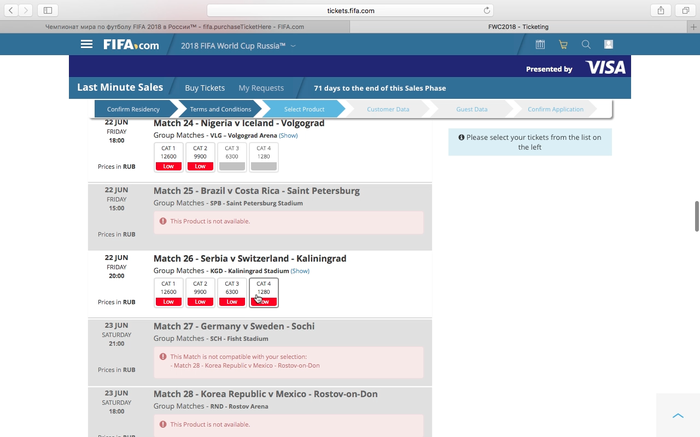
Task: Open the shopping cart icon
Action: click(x=563, y=45)
